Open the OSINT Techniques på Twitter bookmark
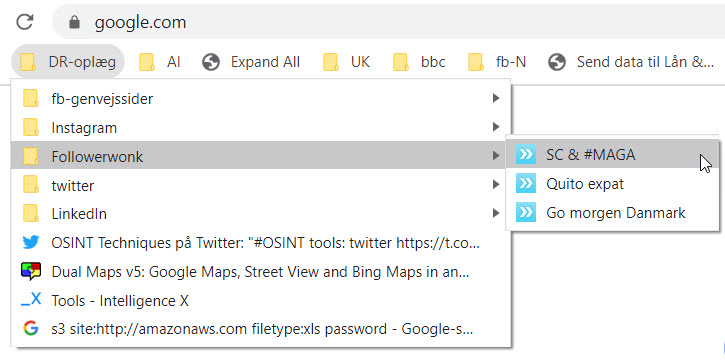Viewport: 725px width, 361px height. tap(261, 243)
